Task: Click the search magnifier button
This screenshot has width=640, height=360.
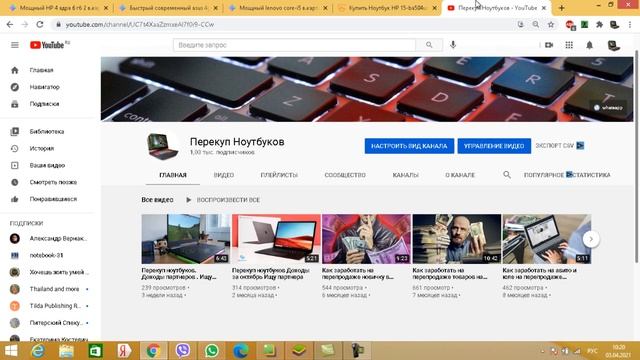Action: [429, 45]
